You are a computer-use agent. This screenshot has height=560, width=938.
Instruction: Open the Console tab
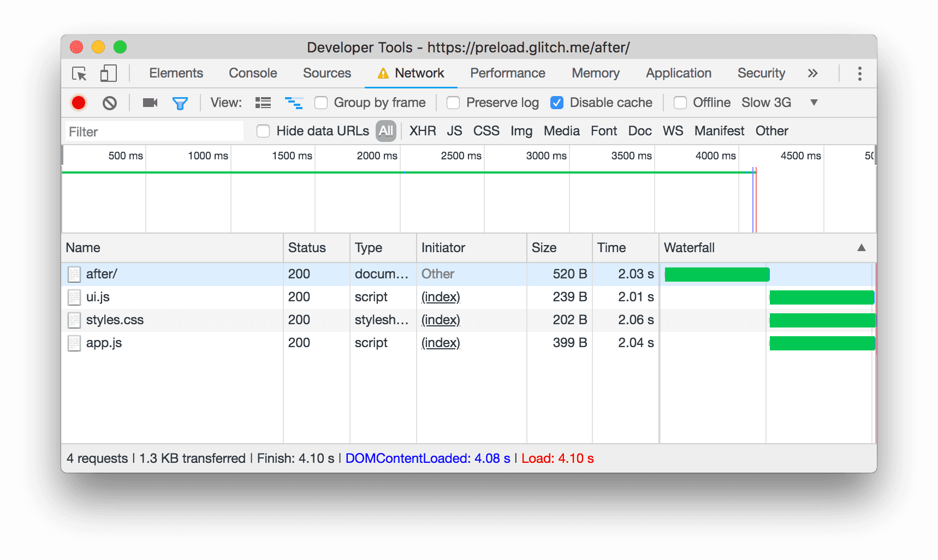click(x=252, y=73)
